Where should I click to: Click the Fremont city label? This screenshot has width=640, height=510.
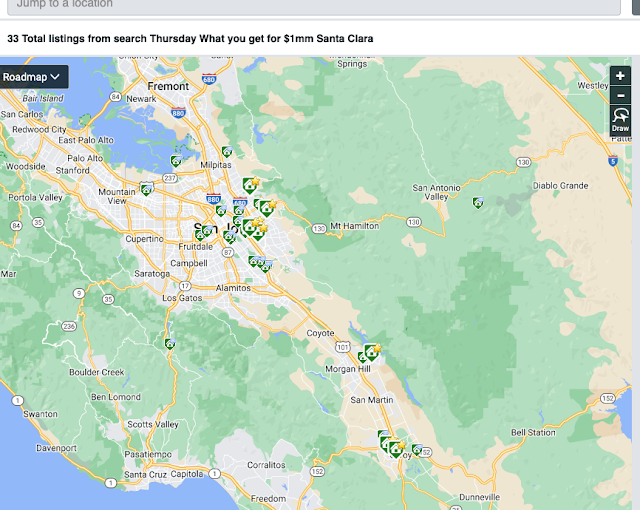tap(168, 86)
